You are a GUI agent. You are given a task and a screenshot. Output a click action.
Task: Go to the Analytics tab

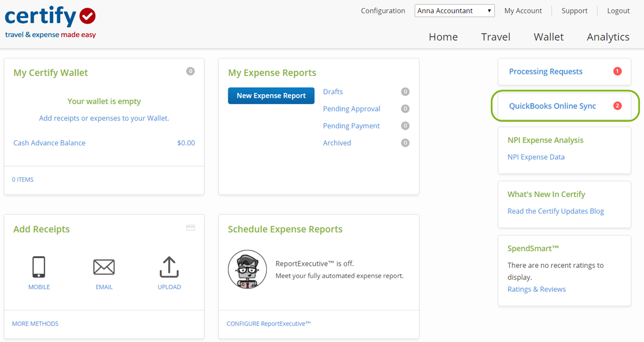tap(608, 37)
